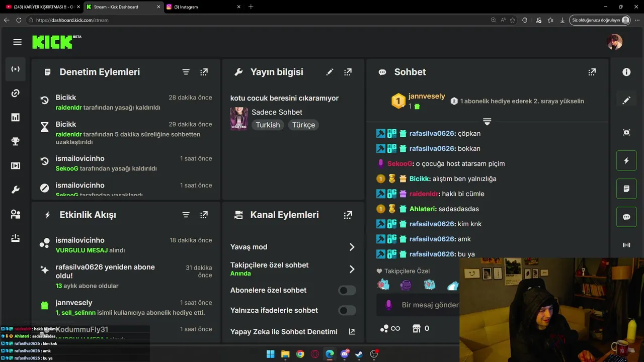Open Steam from taskbar
Screen dimensions: 644x362
pyautogui.click(x=359, y=354)
